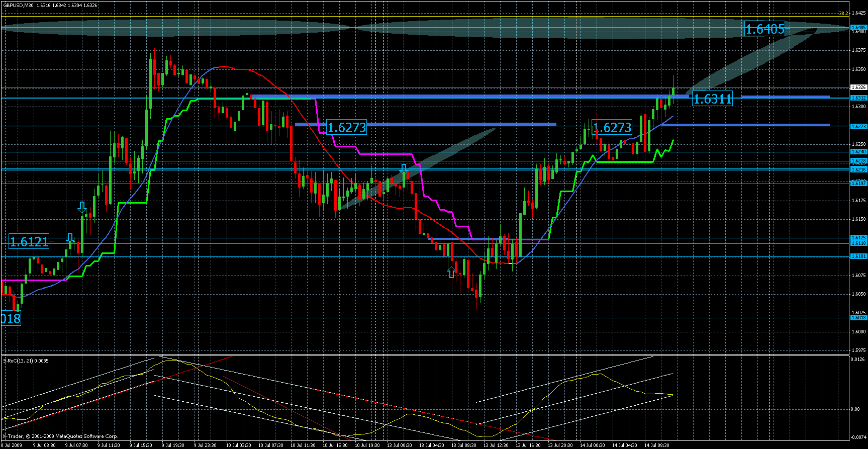Click the 14 Jul 08:30 time label

tap(657, 445)
